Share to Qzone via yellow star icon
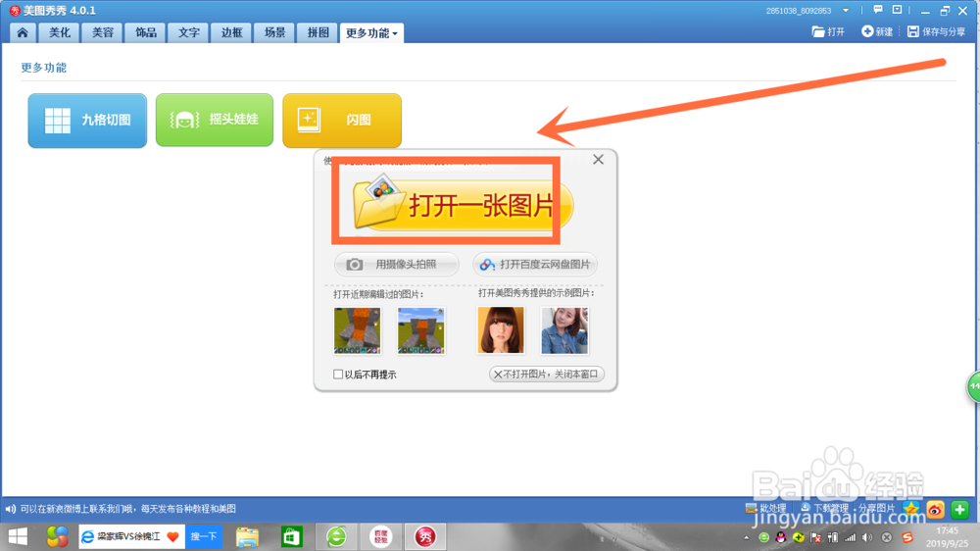Viewport: 980px width, 551px height. pyautogui.click(x=911, y=509)
